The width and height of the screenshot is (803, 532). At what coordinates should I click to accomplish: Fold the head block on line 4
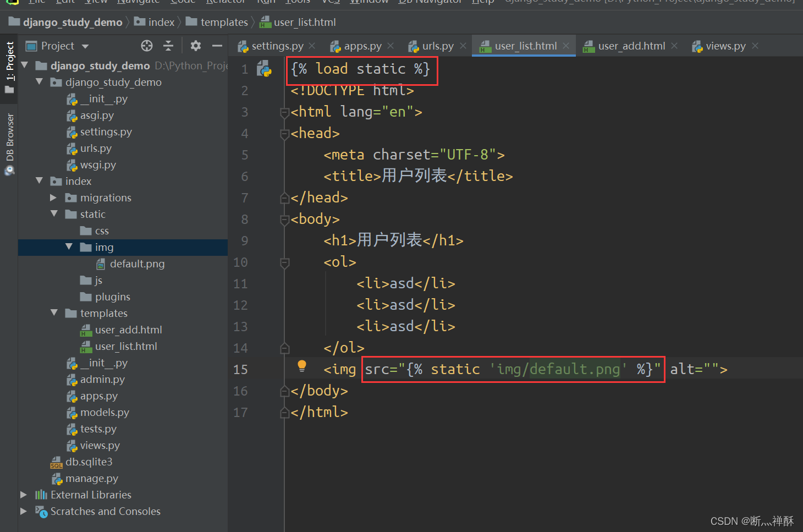[284, 134]
